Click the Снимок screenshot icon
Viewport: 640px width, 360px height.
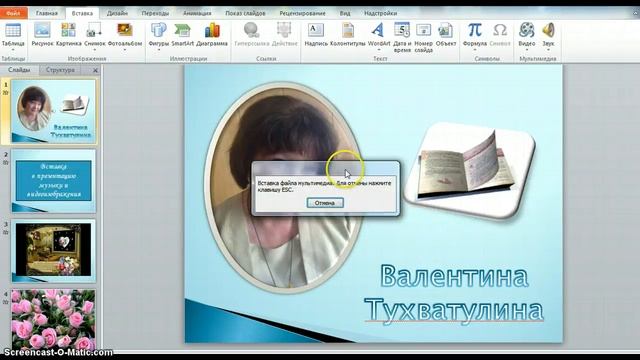pos(94,30)
